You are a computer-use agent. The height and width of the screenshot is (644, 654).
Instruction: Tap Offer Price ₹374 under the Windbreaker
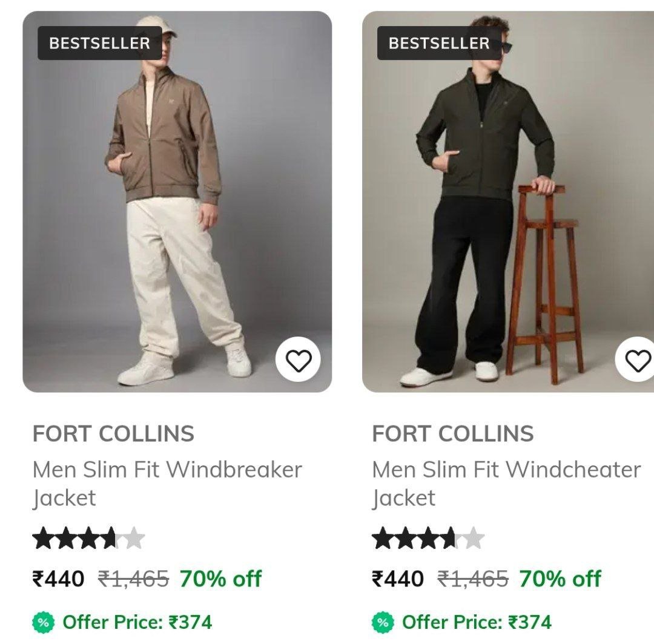137,622
